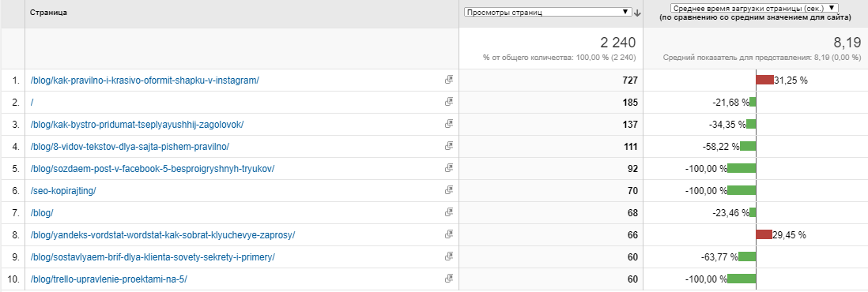Open sostavlyaem-brif-dlya-klienta page link
This screenshot has width=868, height=292.
(x=153, y=257)
